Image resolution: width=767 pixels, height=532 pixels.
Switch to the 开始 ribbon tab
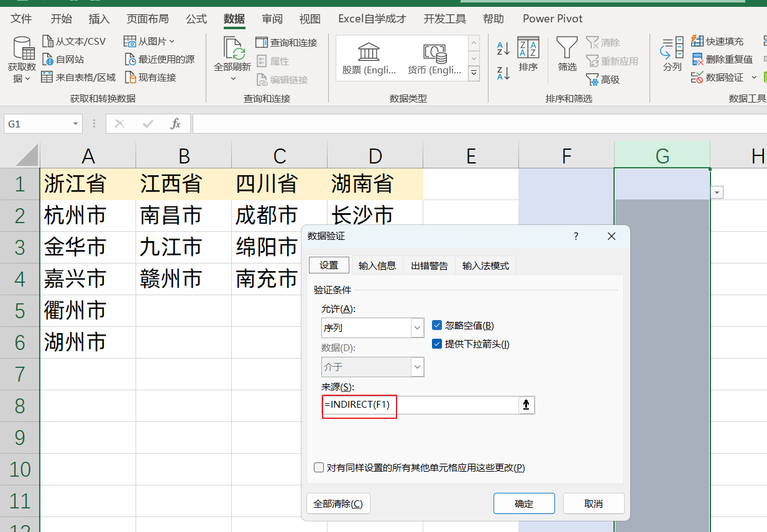coord(61,19)
